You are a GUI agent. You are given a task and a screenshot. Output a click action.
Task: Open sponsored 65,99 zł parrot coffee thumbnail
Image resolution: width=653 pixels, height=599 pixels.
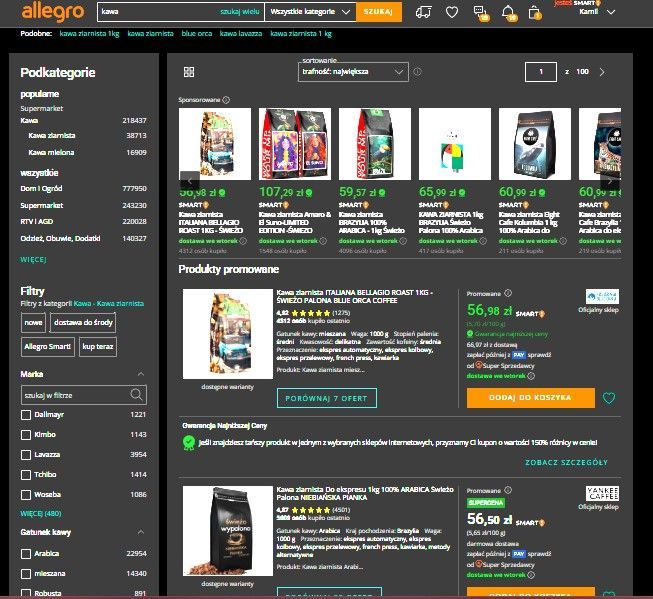(455, 144)
